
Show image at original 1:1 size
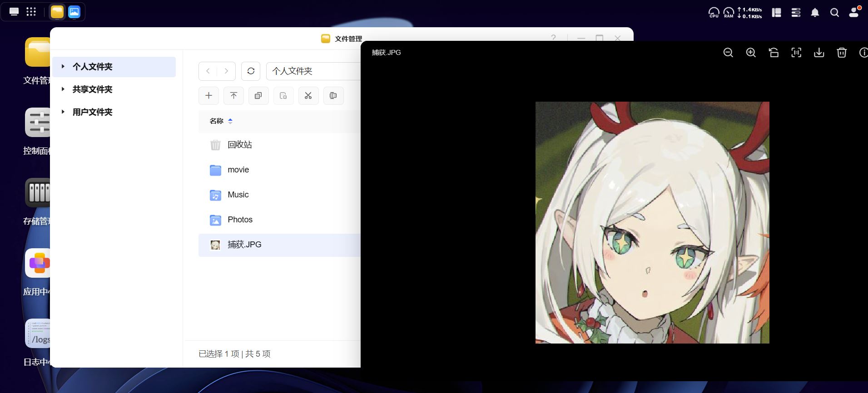click(x=796, y=53)
